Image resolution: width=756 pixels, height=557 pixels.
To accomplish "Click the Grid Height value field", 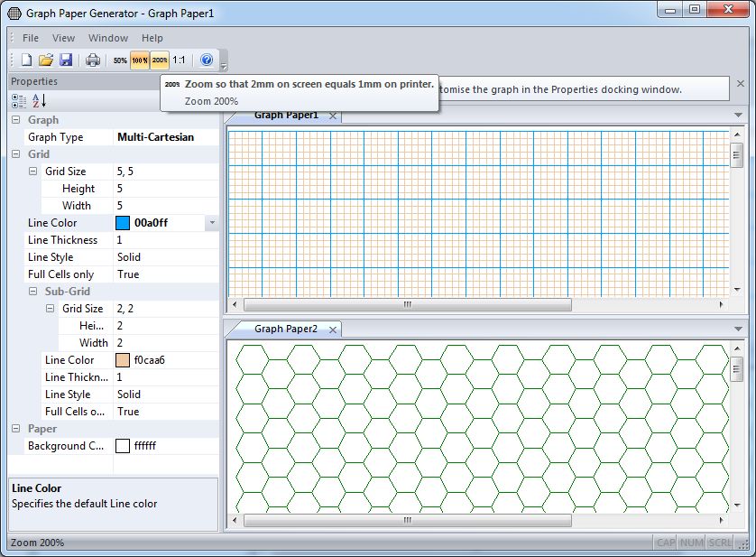I will click(167, 189).
